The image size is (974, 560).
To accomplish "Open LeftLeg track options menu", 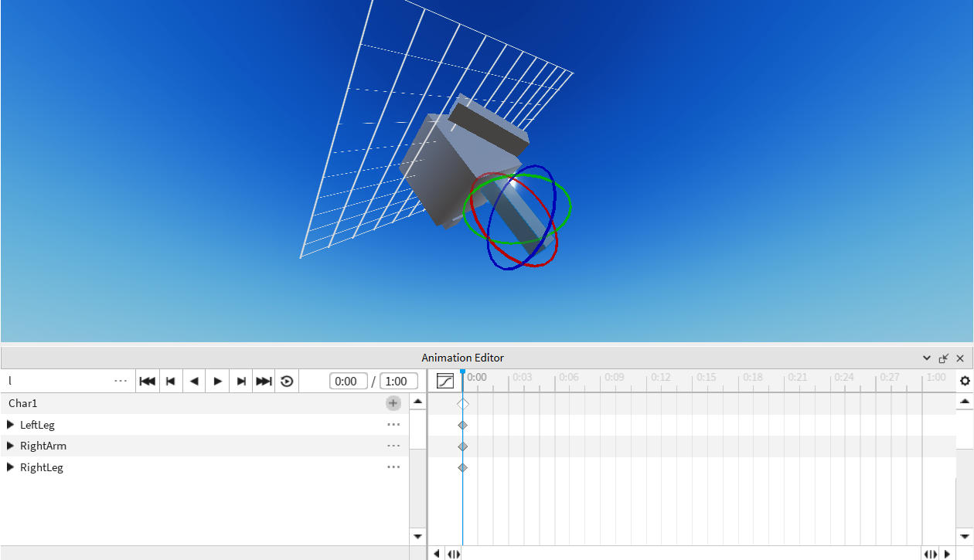I will click(x=393, y=425).
